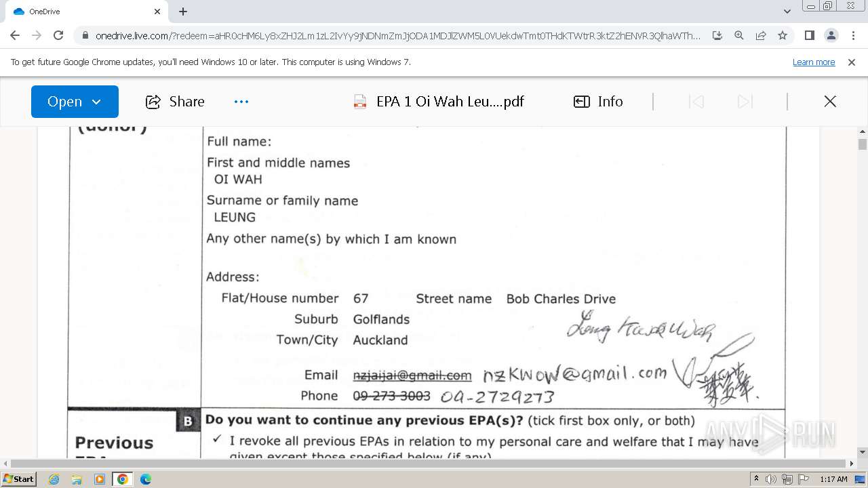The image size is (868, 488).
Task: Open the media player taskbar icon
Action: pyautogui.click(x=100, y=479)
